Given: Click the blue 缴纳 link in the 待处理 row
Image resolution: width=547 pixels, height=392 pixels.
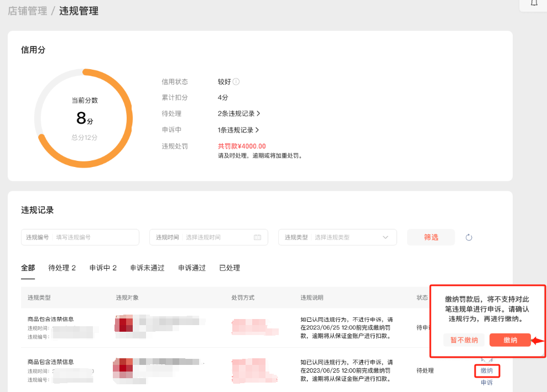Looking at the screenshot, I should pos(487,370).
